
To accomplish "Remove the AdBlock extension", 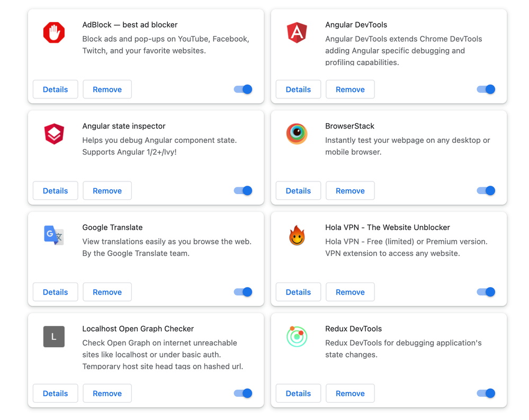I will (107, 89).
